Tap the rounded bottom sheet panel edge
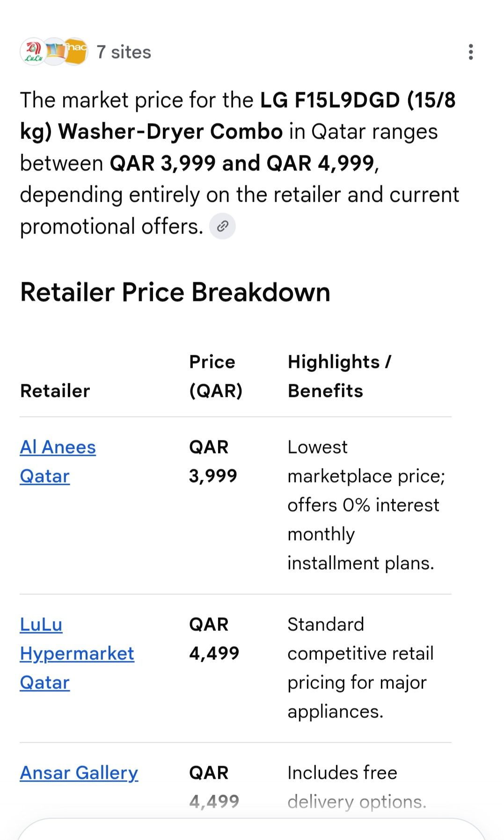The height and width of the screenshot is (840, 504). coord(252,829)
